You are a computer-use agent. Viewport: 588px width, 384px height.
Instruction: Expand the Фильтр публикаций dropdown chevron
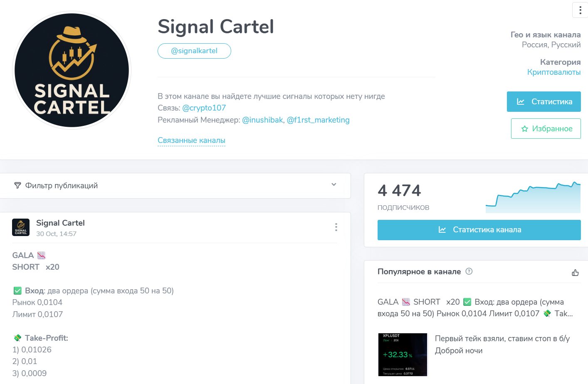[334, 185]
